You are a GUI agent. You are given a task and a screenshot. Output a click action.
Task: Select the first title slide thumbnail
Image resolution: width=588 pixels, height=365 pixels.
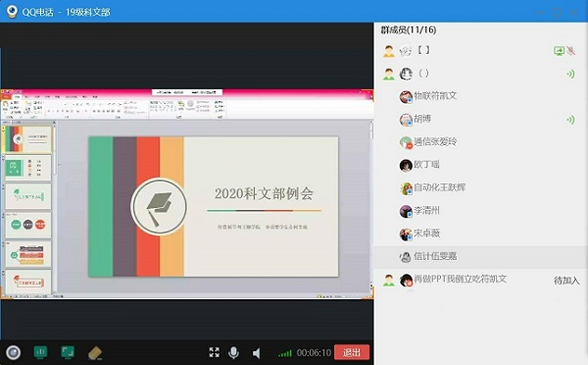tap(28, 139)
